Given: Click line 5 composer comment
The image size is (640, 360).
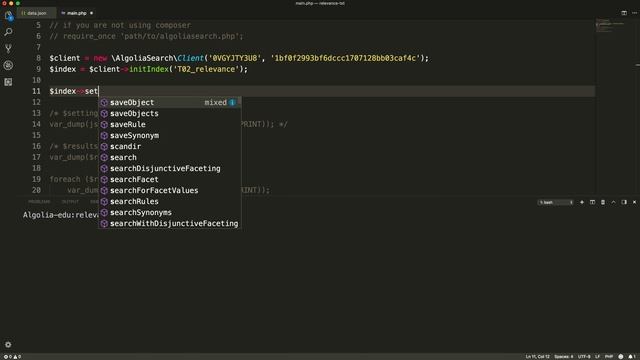Looking at the screenshot, I should pyautogui.click(x=120, y=25).
